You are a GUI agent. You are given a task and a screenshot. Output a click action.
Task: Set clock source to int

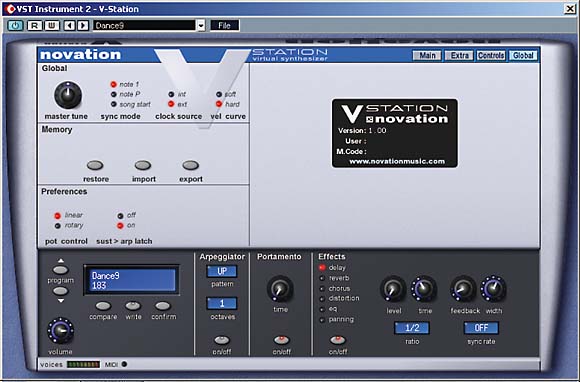coord(171,94)
